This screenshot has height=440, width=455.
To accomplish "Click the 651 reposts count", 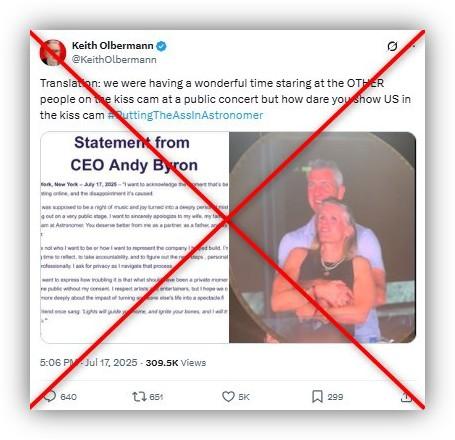I will [156, 397].
